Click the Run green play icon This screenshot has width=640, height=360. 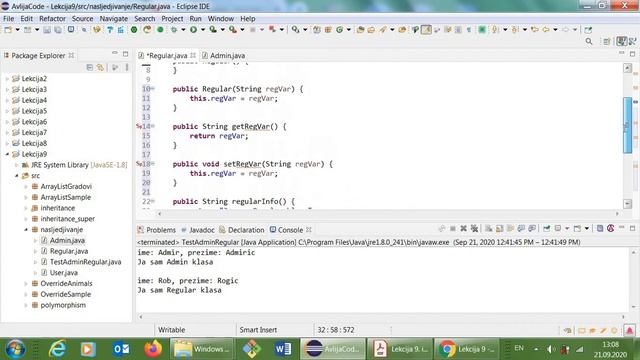pos(193,30)
